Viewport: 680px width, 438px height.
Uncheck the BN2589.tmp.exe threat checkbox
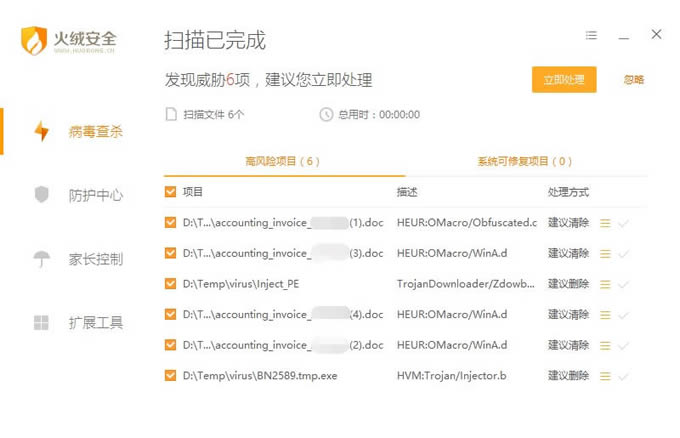(x=170, y=376)
